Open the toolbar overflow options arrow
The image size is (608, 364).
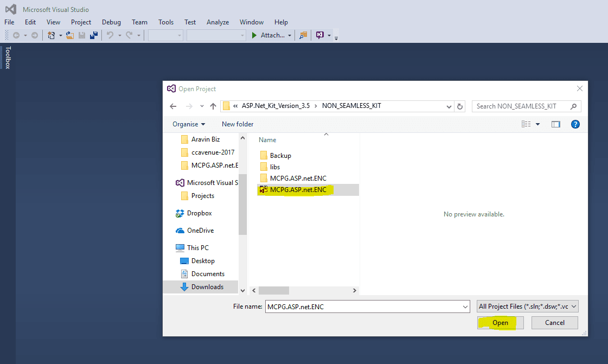point(336,38)
